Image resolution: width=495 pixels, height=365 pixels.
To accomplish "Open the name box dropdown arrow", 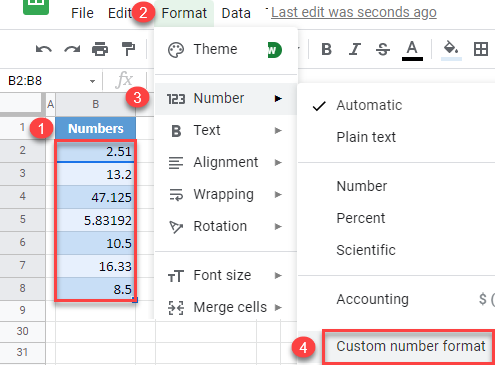I will pos(92,81).
